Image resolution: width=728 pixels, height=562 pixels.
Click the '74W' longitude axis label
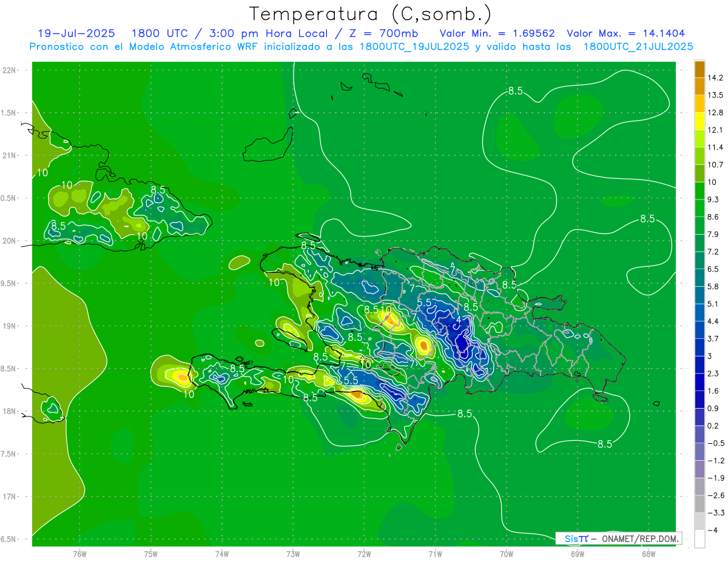222,554
